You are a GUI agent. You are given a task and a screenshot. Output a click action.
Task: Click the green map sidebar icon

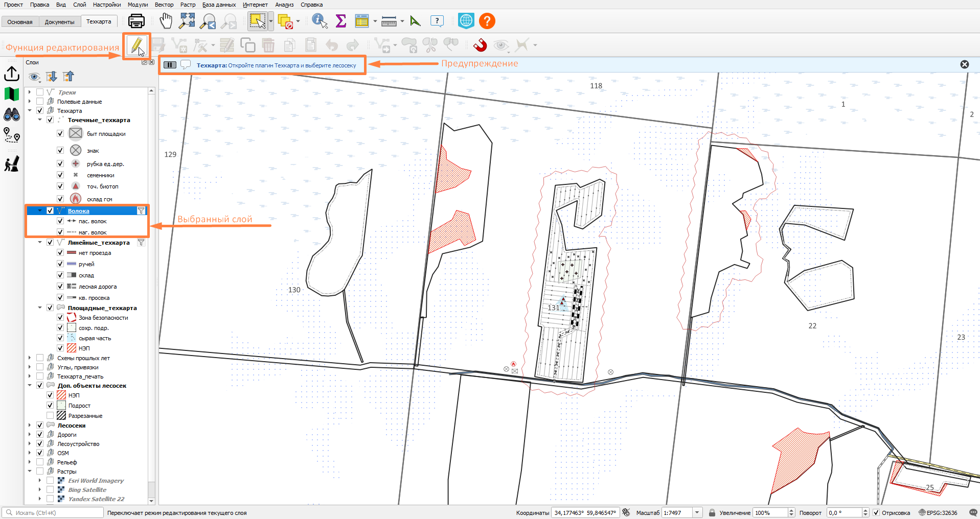tap(12, 94)
